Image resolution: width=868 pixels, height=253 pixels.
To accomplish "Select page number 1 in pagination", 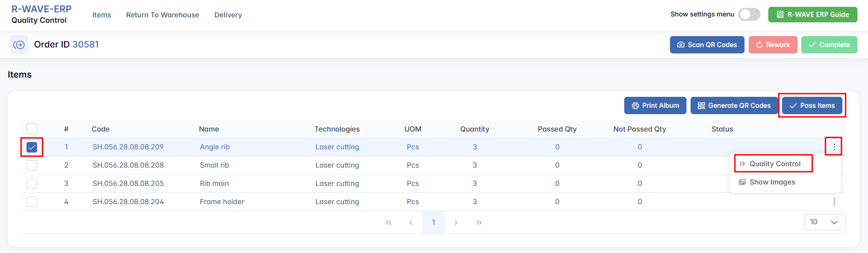I will pos(434,222).
